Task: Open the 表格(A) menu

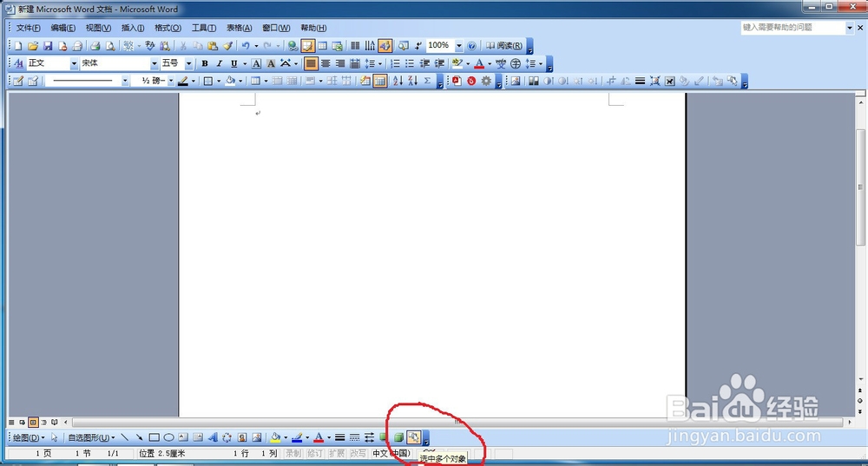Action: coord(240,28)
